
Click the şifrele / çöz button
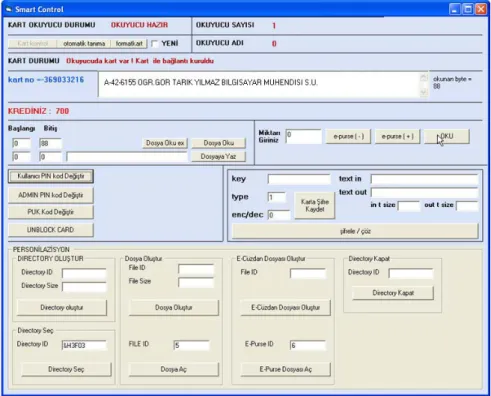point(355,231)
